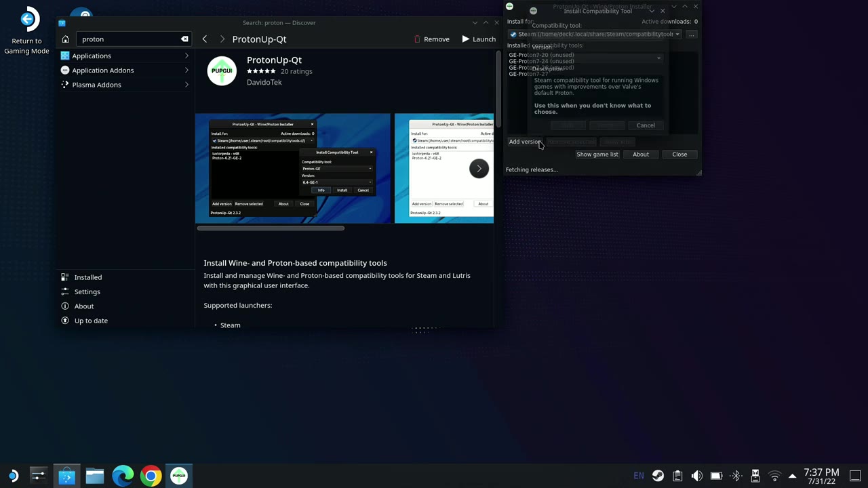The image size is (868, 488).
Task: Open clipboard tray icon
Action: pyautogui.click(x=677, y=476)
